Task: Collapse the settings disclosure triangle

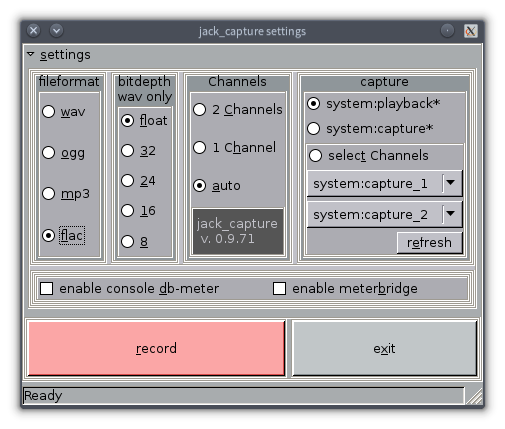Action: pos(31,54)
